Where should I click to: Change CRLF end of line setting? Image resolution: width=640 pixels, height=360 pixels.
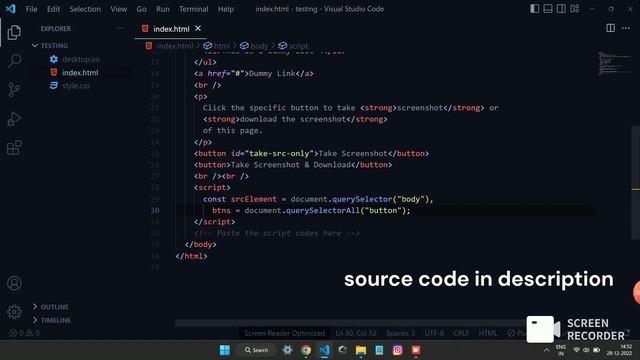[461, 333]
